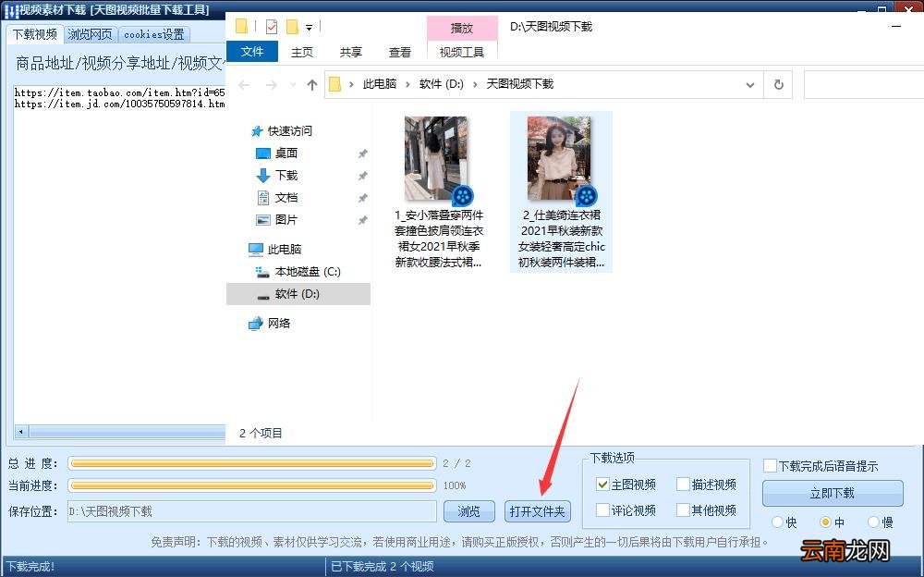Click the 总进度 progress bar
Viewport: 924px width, 577px height.
click(x=252, y=463)
